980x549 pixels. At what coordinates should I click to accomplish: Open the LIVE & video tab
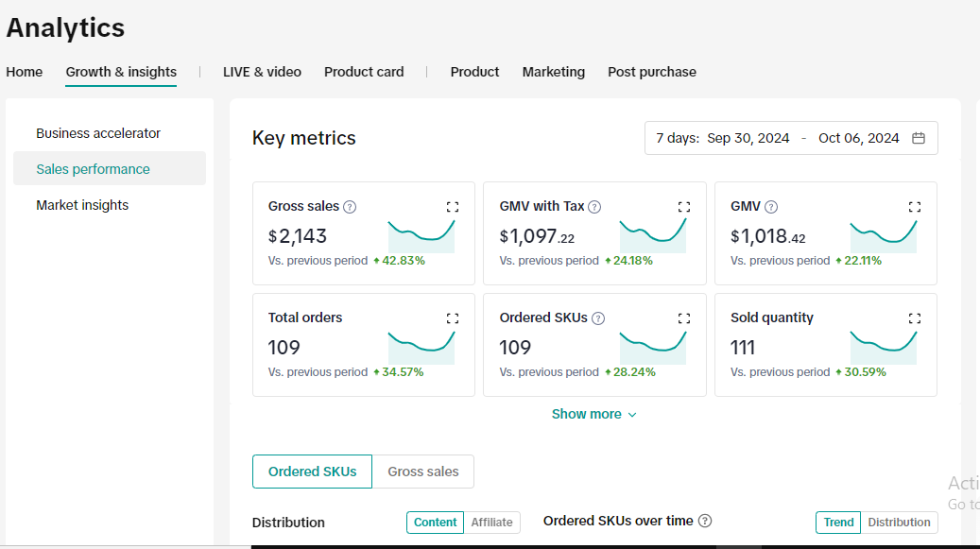(x=262, y=72)
